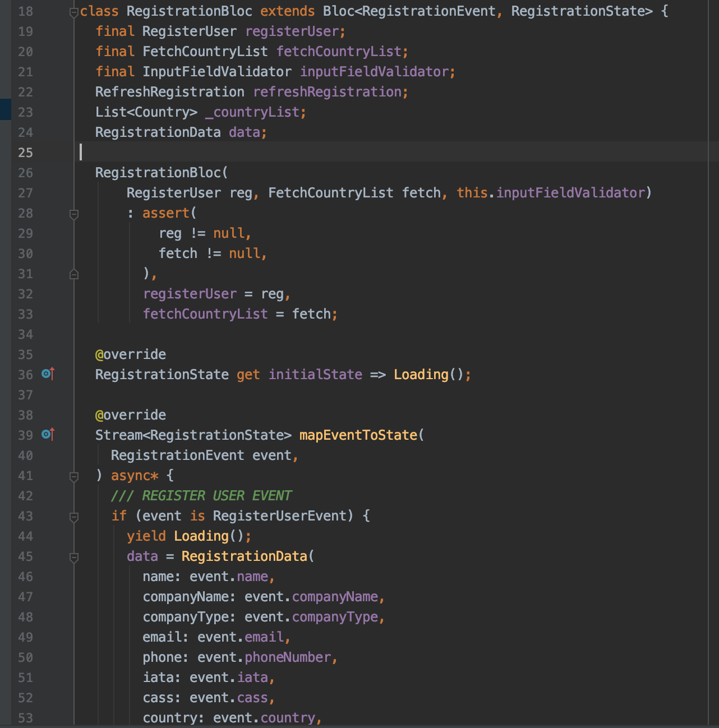The height and width of the screenshot is (728, 719).
Task: Click 'registerUser = reg,' initializer
Action: click(x=217, y=294)
